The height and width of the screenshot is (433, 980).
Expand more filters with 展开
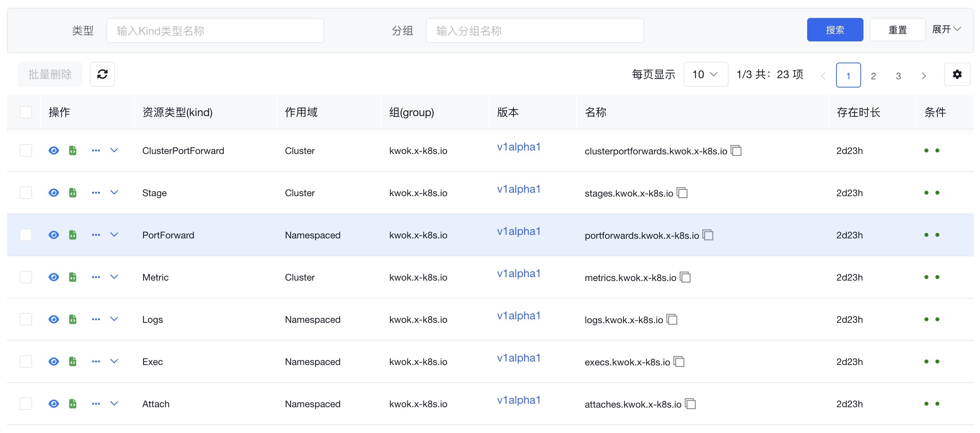pyautogui.click(x=946, y=29)
